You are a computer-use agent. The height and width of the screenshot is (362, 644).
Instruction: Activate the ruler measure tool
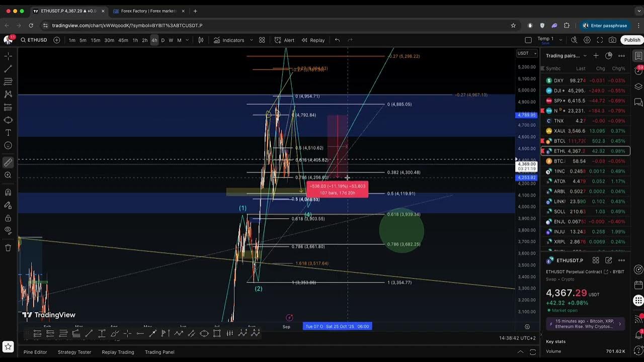(8, 162)
